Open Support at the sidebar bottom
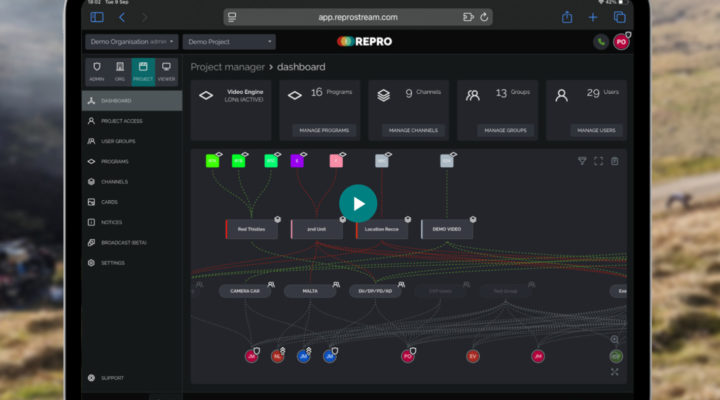This screenshot has width=720, height=400. [132, 377]
